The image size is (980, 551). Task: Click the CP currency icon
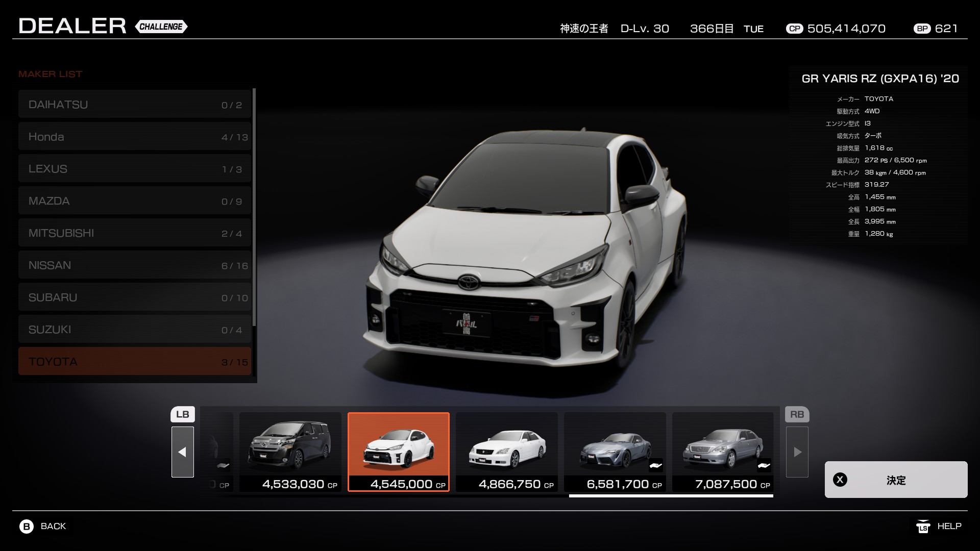click(x=794, y=29)
